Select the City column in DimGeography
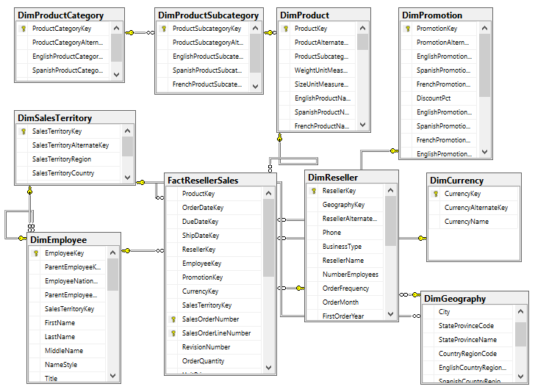The height and width of the screenshot is (392, 535). [468, 312]
